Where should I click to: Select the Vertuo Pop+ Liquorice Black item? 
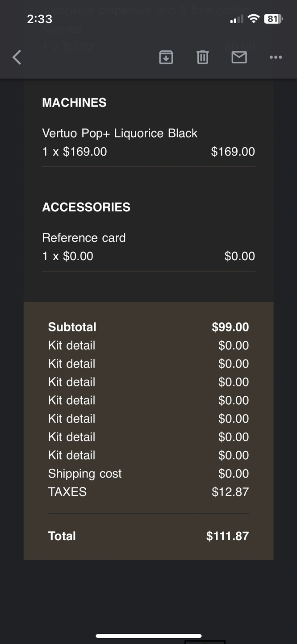coord(120,133)
